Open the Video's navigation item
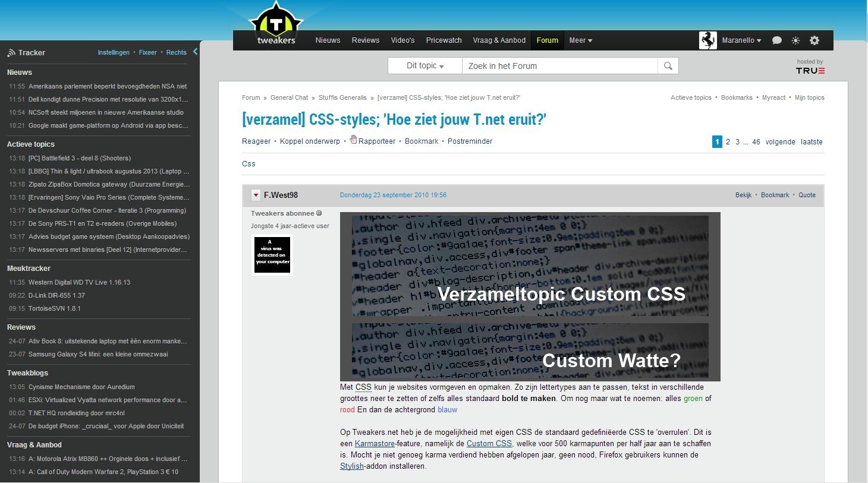The width and height of the screenshot is (868, 483). point(402,40)
